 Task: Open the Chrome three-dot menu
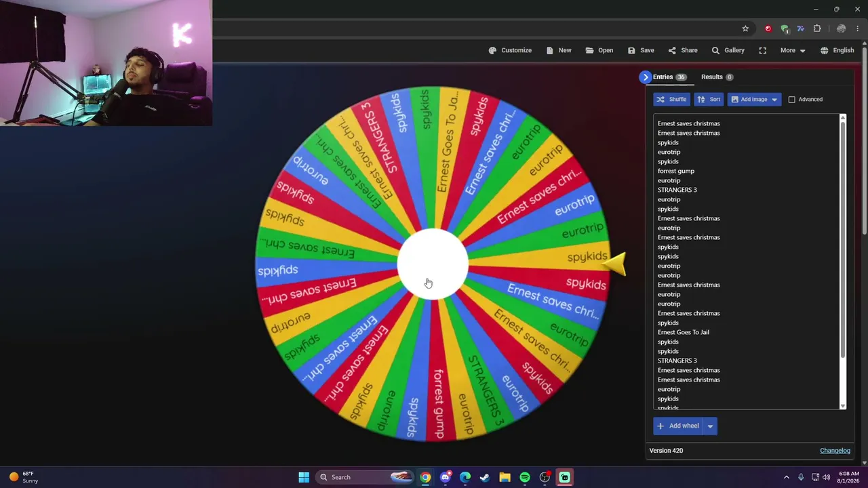[857, 28]
